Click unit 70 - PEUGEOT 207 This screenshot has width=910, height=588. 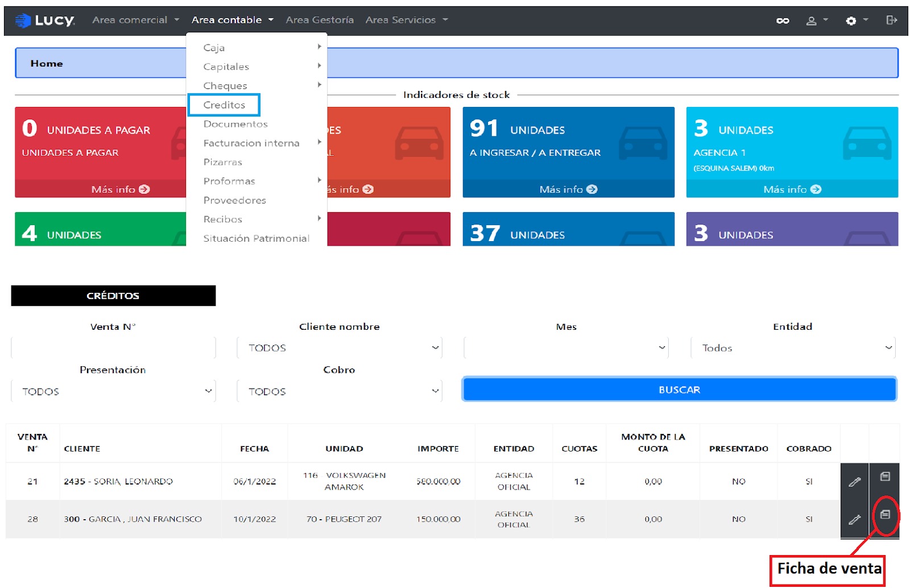click(x=344, y=519)
